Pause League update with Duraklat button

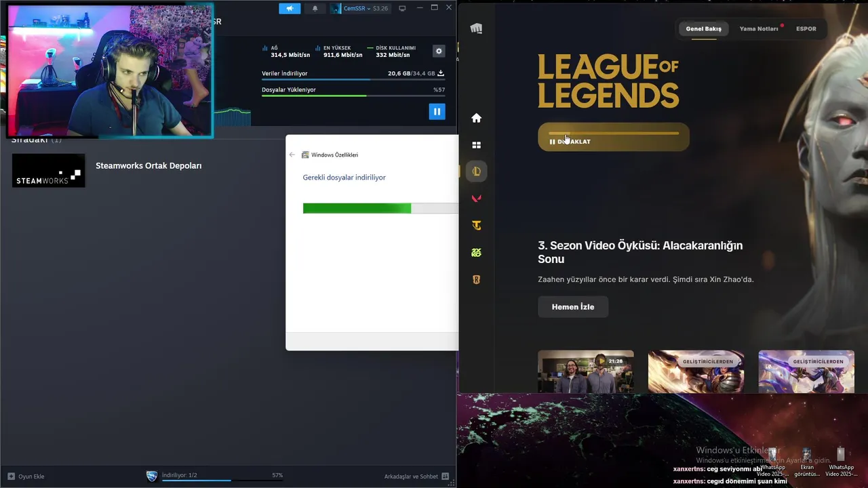pyautogui.click(x=613, y=137)
